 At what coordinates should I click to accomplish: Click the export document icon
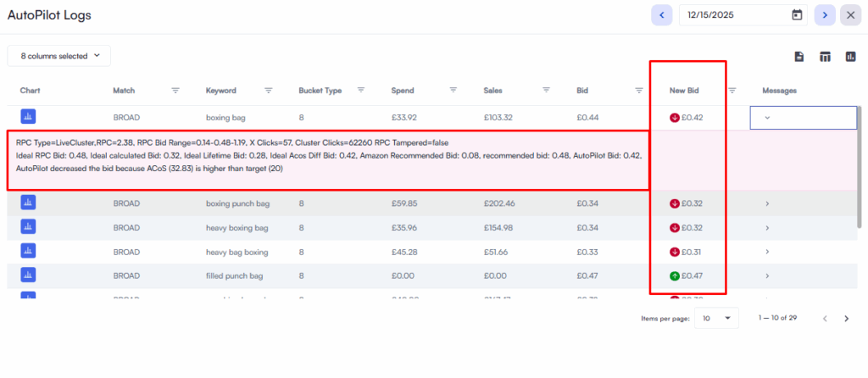(x=798, y=57)
